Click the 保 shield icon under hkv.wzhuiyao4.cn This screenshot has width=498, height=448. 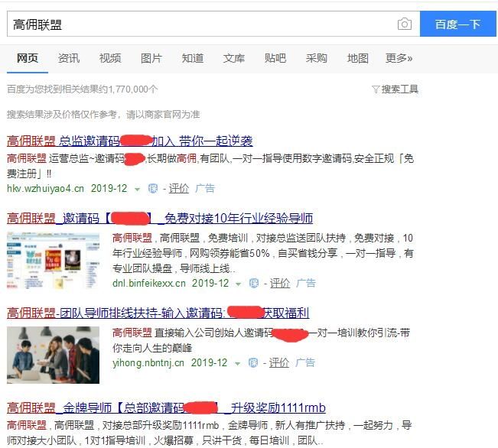tap(153, 189)
